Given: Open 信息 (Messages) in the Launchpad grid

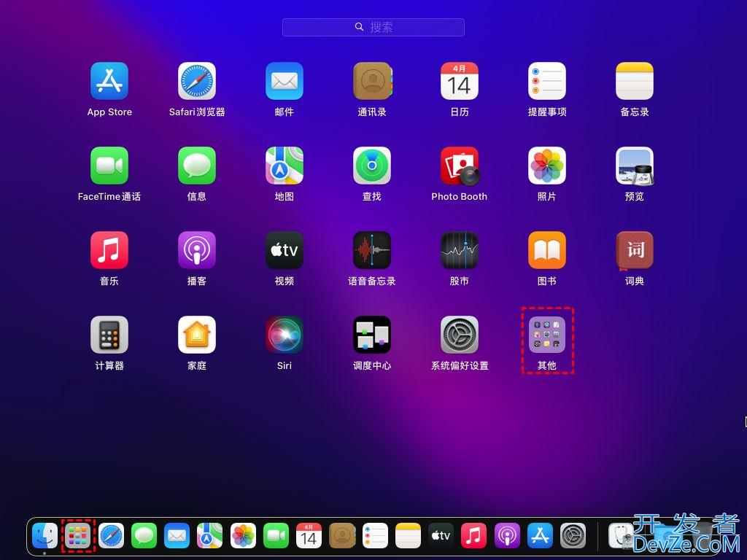Looking at the screenshot, I should [x=197, y=166].
